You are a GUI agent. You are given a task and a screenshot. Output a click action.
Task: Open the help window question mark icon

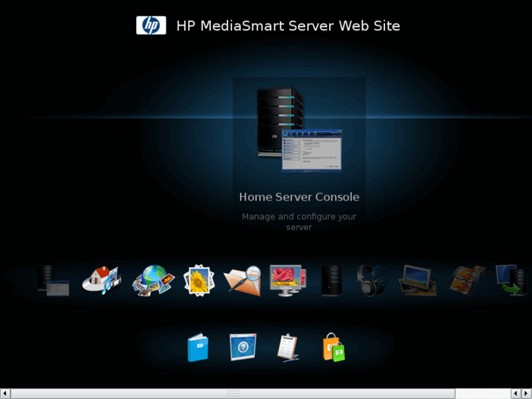(x=243, y=347)
